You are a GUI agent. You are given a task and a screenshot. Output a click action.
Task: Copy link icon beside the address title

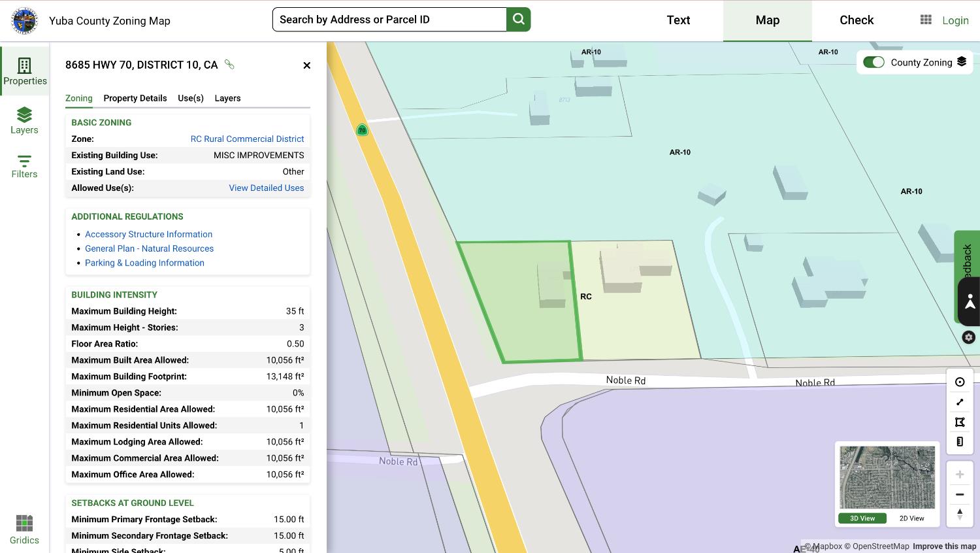point(229,65)
